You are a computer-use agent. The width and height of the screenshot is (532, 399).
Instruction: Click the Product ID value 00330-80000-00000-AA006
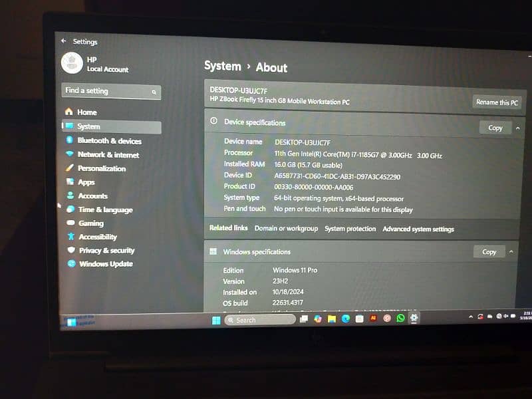click(313, 188)
